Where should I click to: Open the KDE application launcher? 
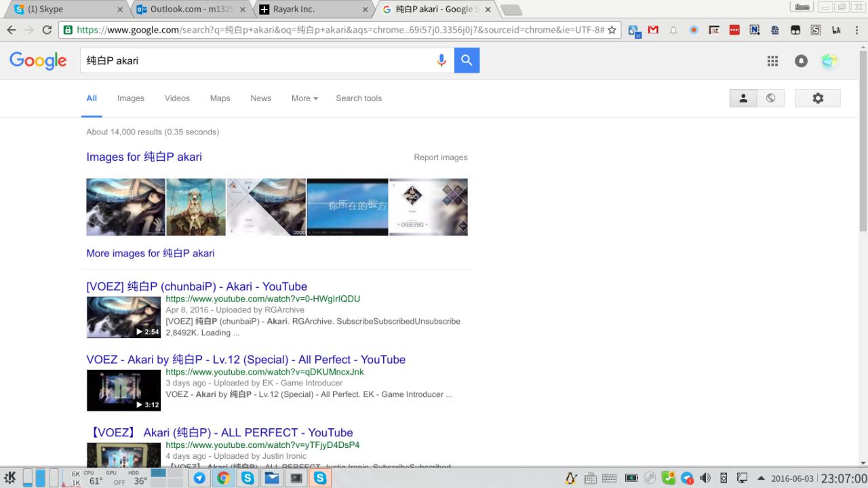[10, 478]
